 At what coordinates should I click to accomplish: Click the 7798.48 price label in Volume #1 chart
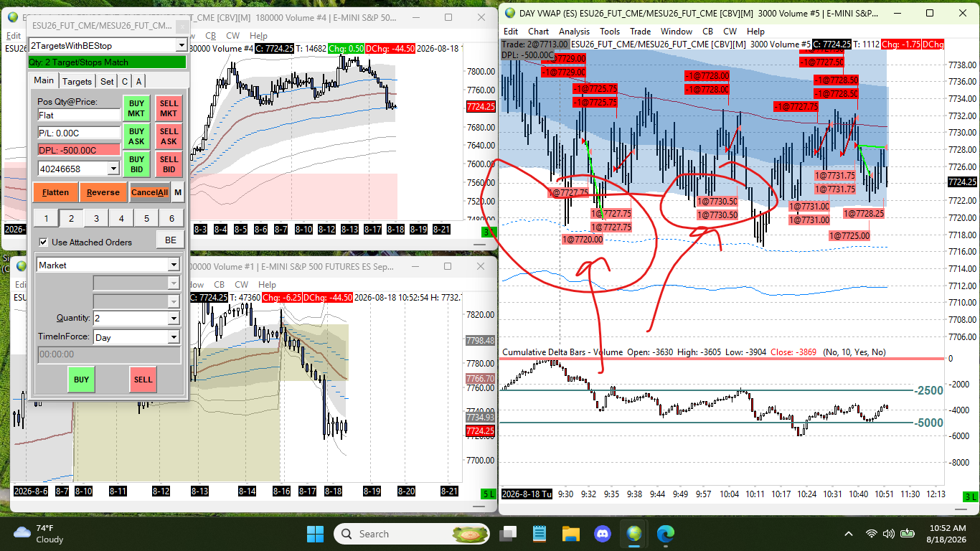[x=480, y=341]
